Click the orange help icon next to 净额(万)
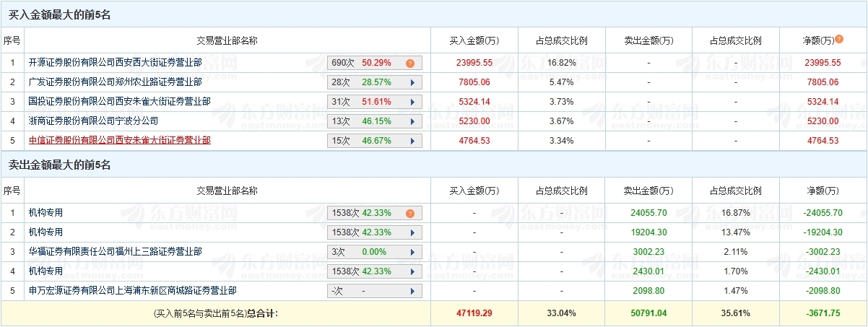Viewport: 868px width, 327px height. tap(839, 39)
